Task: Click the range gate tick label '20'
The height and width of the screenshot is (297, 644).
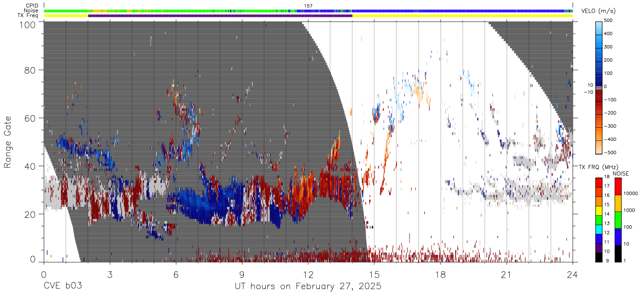Action: (x=29, y=214)
